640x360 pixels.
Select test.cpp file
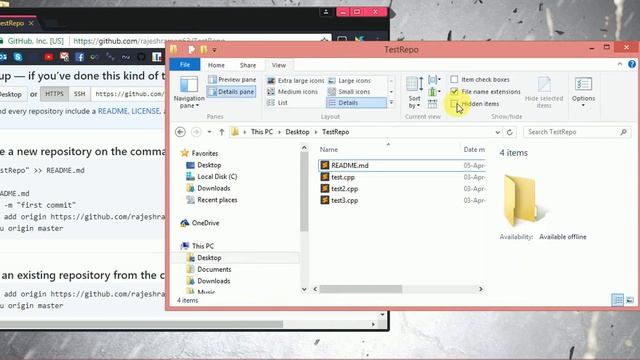click(343, 177)
